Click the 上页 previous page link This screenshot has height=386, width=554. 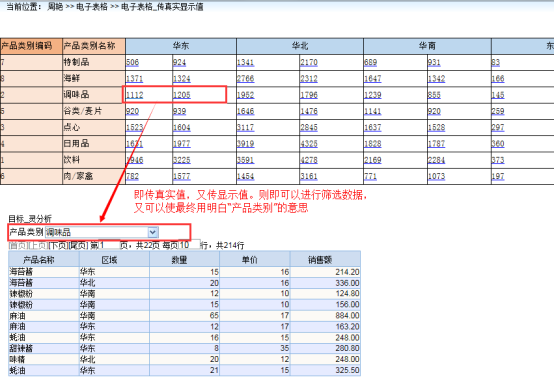pos(38,245)
